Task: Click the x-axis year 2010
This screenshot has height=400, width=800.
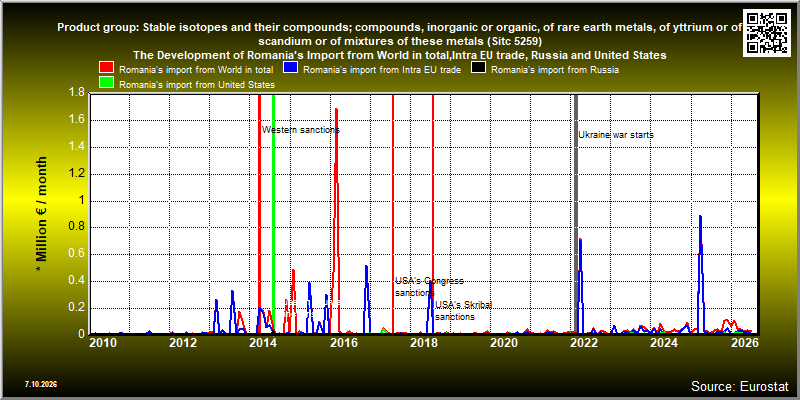Action: [x=102, y=342]
